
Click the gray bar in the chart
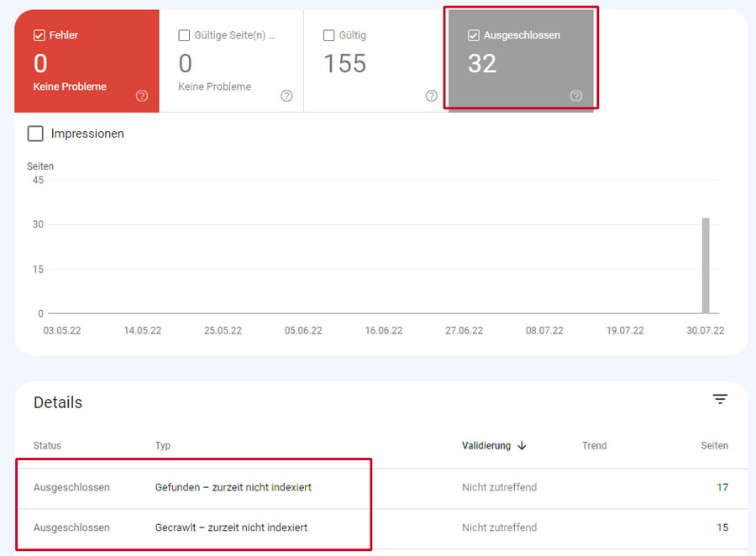click(x=706, y=265)
